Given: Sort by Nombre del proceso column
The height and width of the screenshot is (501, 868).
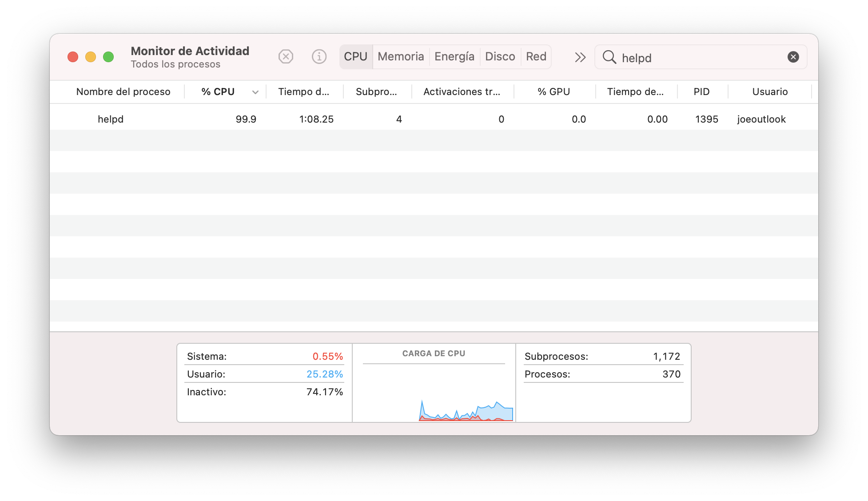Looking at the screenshot, I should [123, 92].
